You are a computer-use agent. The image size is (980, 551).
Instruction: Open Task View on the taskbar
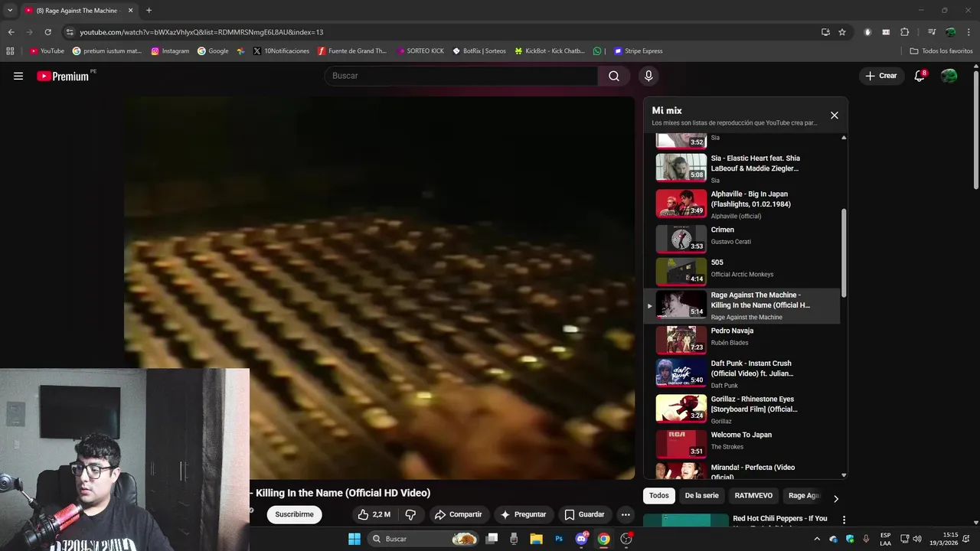492,539
